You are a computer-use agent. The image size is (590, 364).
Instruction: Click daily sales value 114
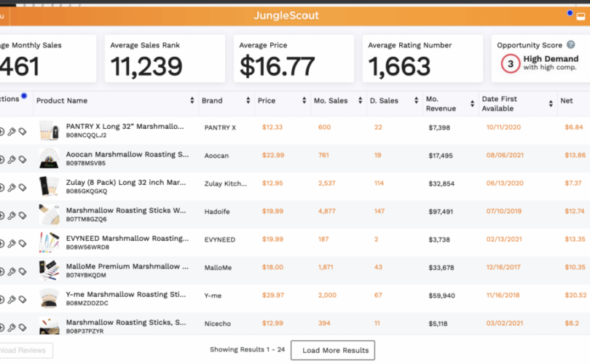(x=379, y=183)
